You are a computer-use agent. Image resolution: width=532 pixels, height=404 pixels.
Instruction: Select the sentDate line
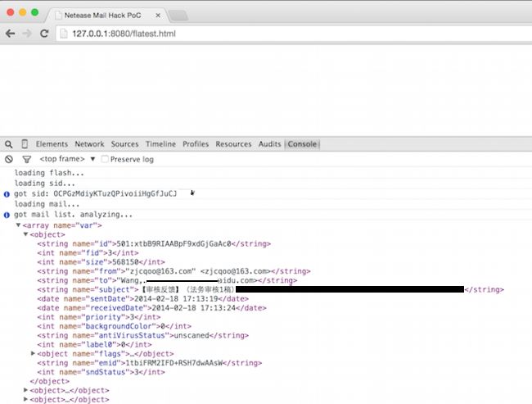[143, 298]
